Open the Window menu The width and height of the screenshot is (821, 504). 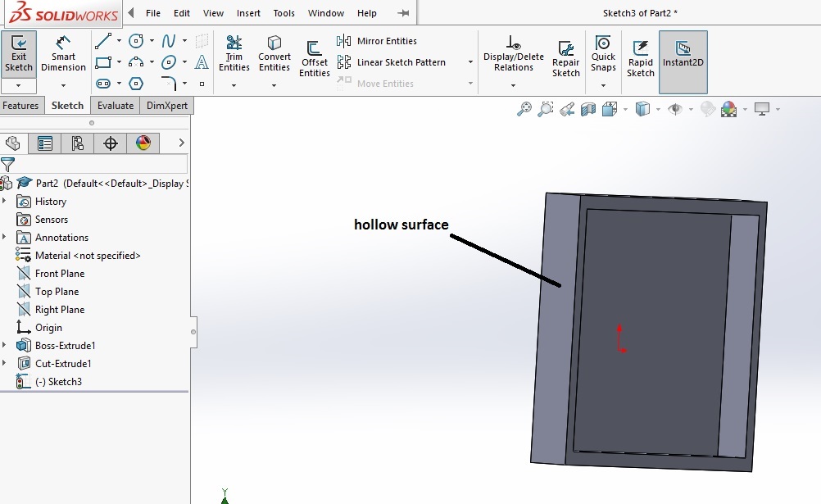(325, 13)
